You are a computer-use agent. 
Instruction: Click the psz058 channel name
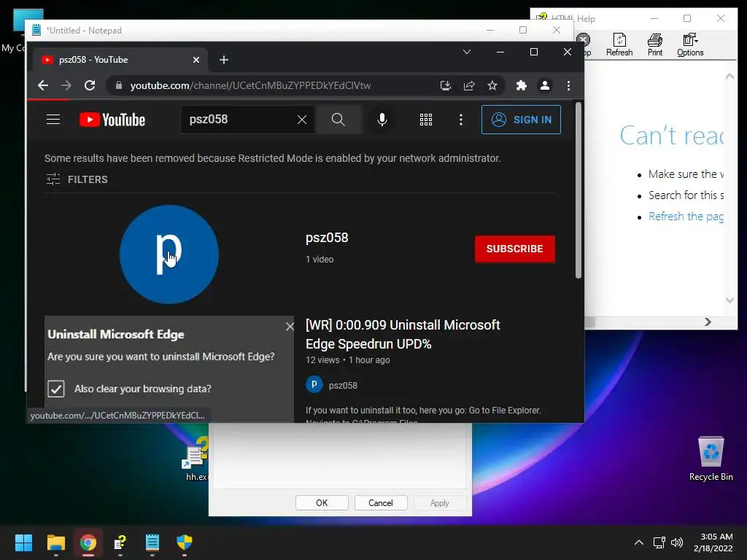click(327, 238)
